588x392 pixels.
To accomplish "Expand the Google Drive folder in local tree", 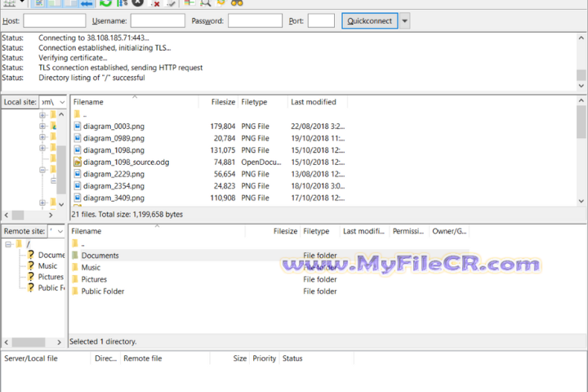I will click(42, 126).
